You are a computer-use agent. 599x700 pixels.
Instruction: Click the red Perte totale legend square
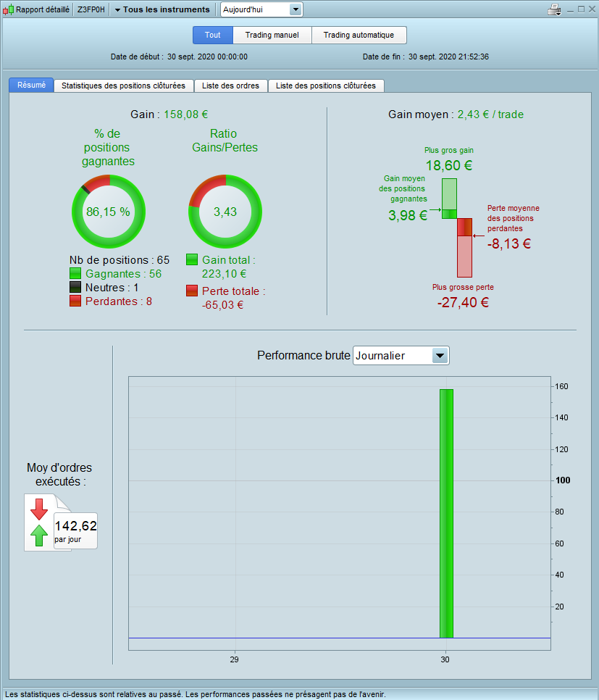click(x=192, y=291)
